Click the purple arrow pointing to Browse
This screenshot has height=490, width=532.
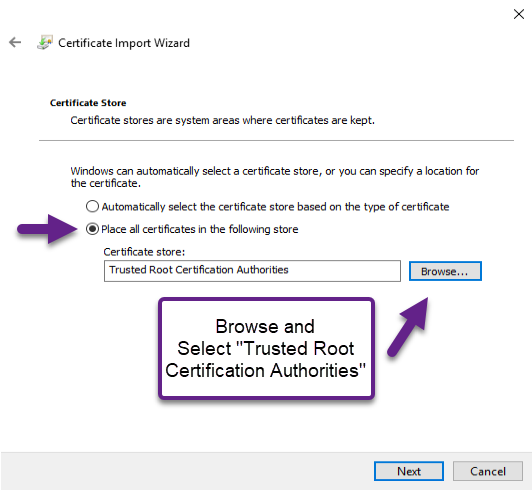(x=409, y=327)
